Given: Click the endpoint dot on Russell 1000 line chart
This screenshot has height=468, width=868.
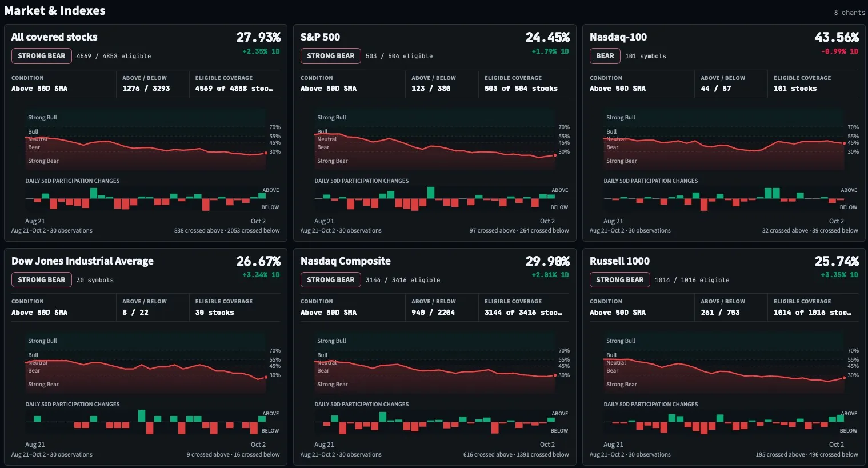Looking at the screenshot, I should click(844, 378).
